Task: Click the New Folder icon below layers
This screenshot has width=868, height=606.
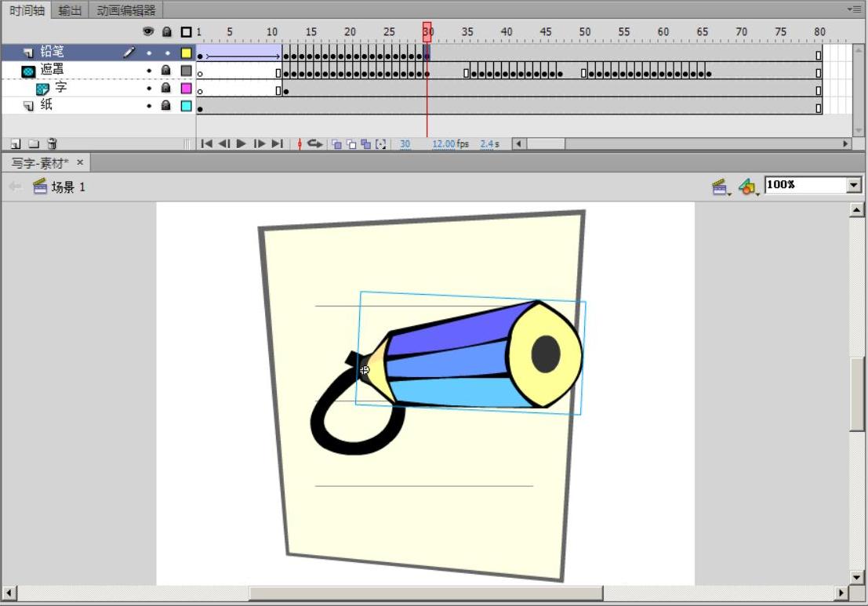Action: tap(34, 144)
